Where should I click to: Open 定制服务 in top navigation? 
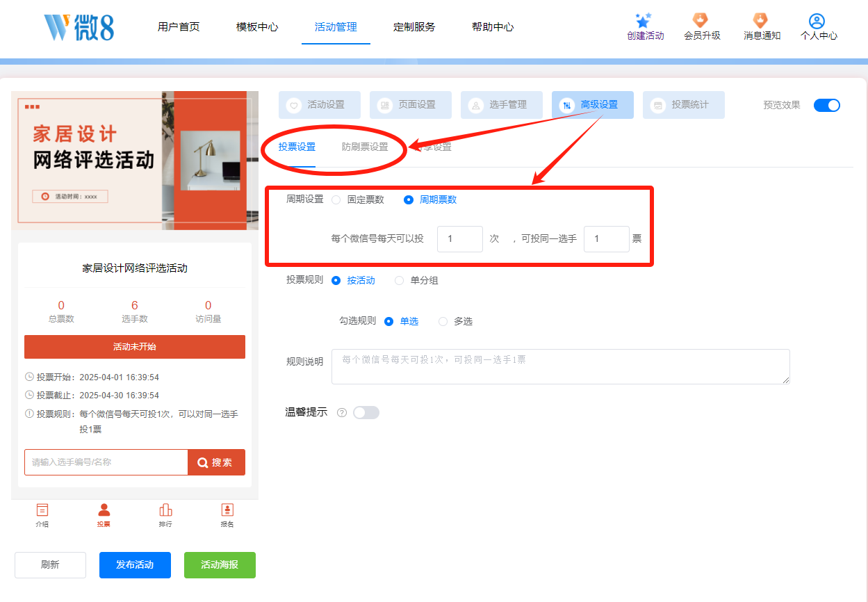pos(414,27)
